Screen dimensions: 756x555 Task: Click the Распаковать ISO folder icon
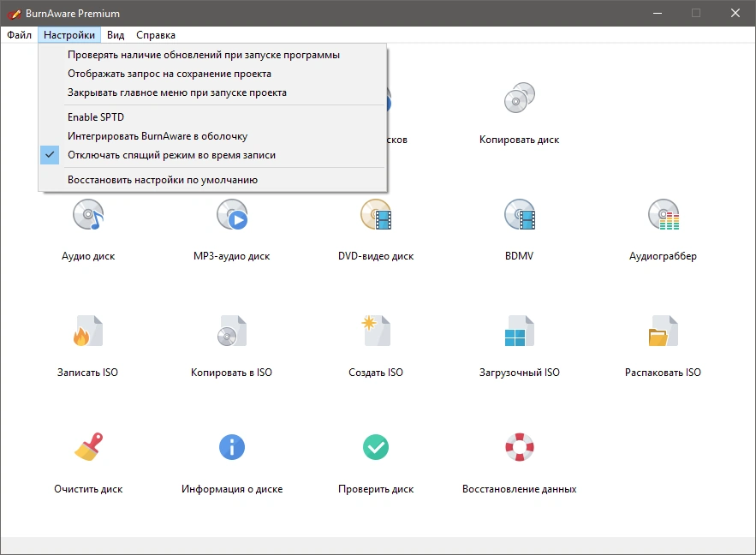point(663,331)
